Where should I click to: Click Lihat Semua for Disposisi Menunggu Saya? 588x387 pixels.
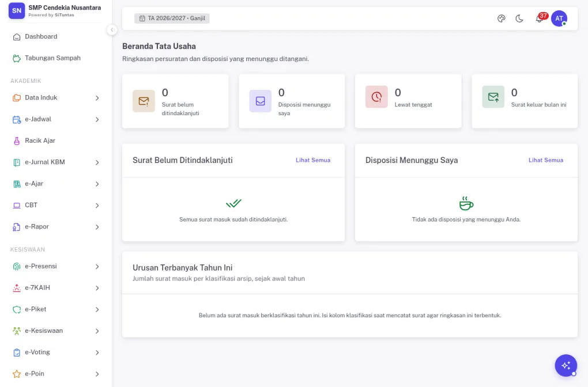(x=545, y=160)
